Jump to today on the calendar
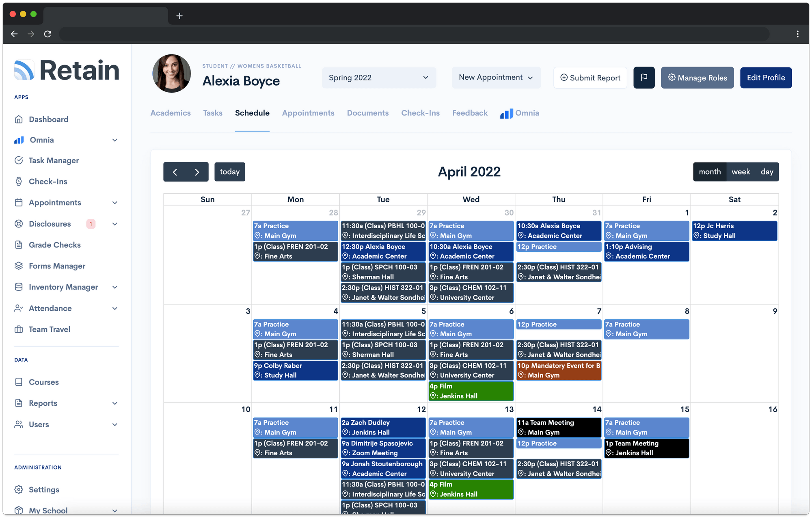Screen dimensions: 812x517 [x=230, y=171]
